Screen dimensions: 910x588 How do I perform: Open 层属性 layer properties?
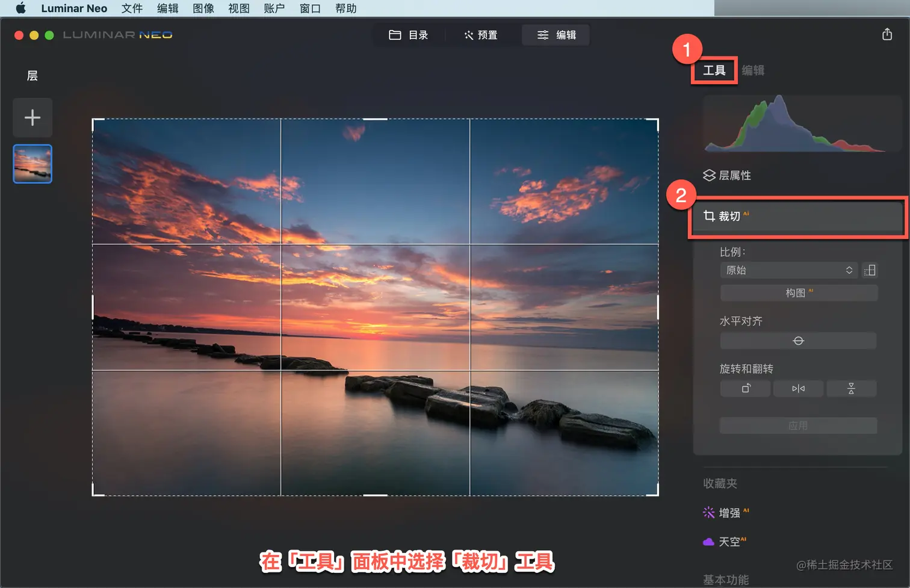(x=727, y=175)
